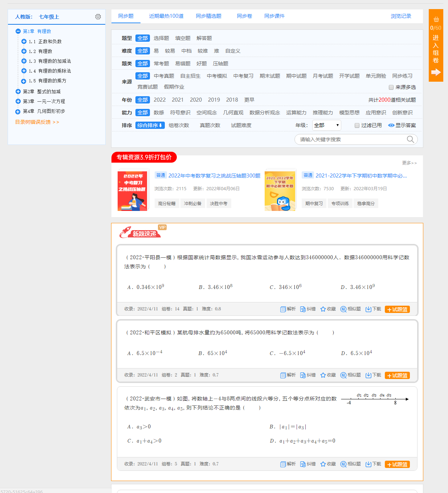Open the 年级 grade dropdown
The image size is (448, 493).
pyautogui.click(x=326, y=125)
